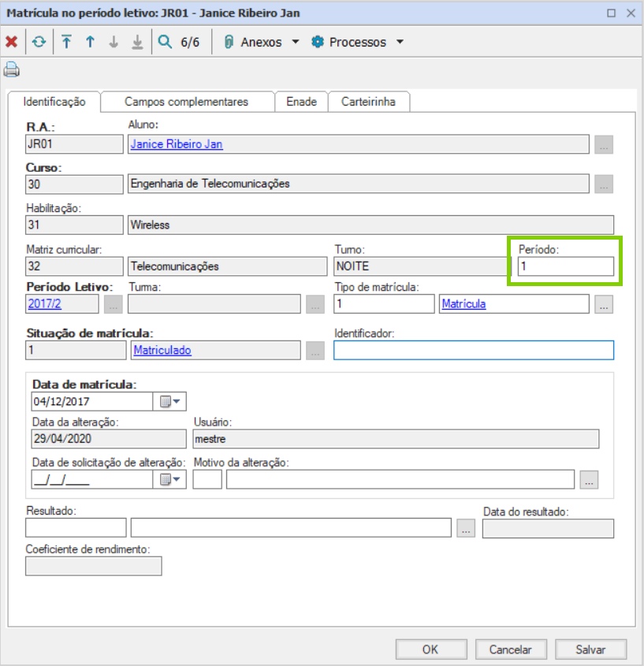Click the Turma field

(x=214, y=303)
